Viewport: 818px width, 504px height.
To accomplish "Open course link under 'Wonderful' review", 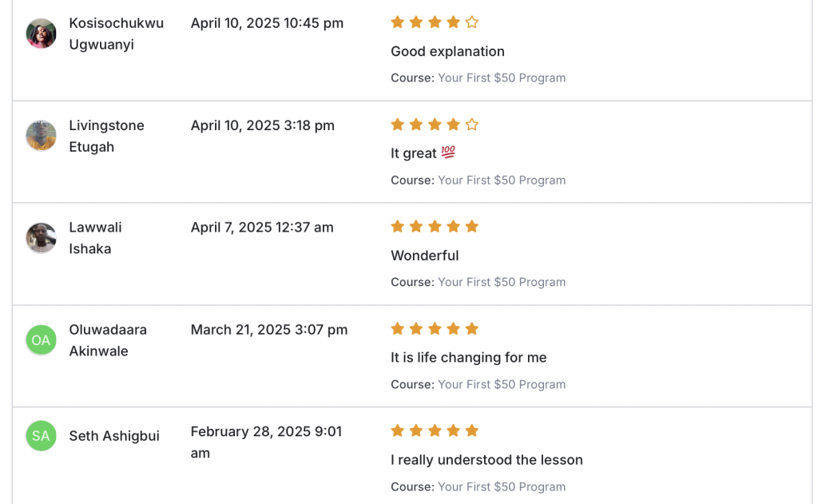I will (501, 283).
